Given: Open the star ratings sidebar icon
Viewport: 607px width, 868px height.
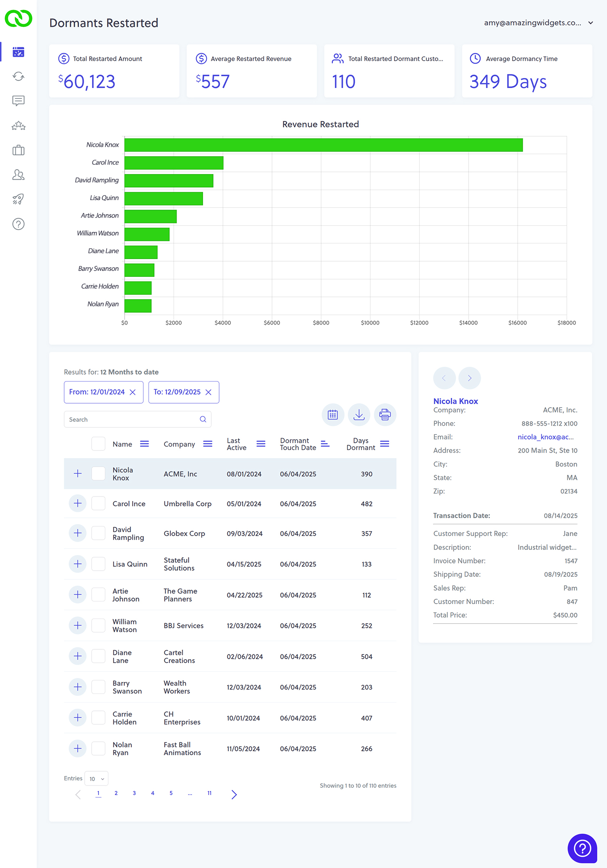Looking at the screenshot, I should tap(18, 126).
